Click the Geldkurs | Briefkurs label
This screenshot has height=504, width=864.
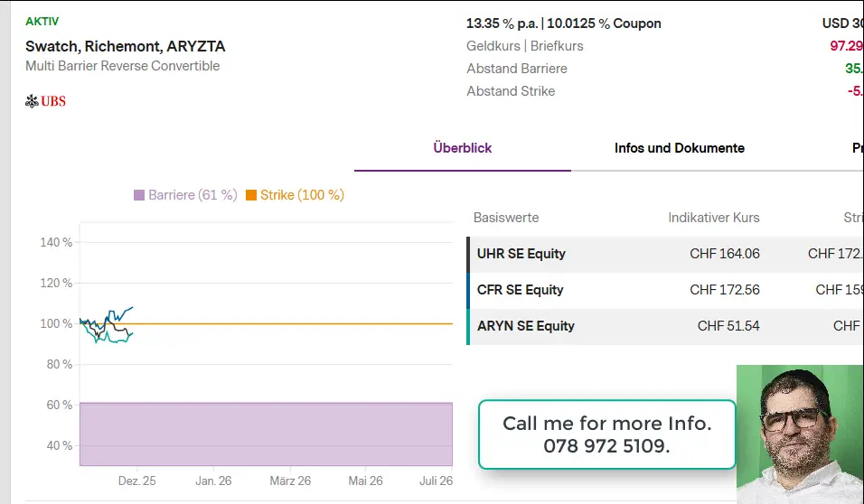click(x=524, y=46)
